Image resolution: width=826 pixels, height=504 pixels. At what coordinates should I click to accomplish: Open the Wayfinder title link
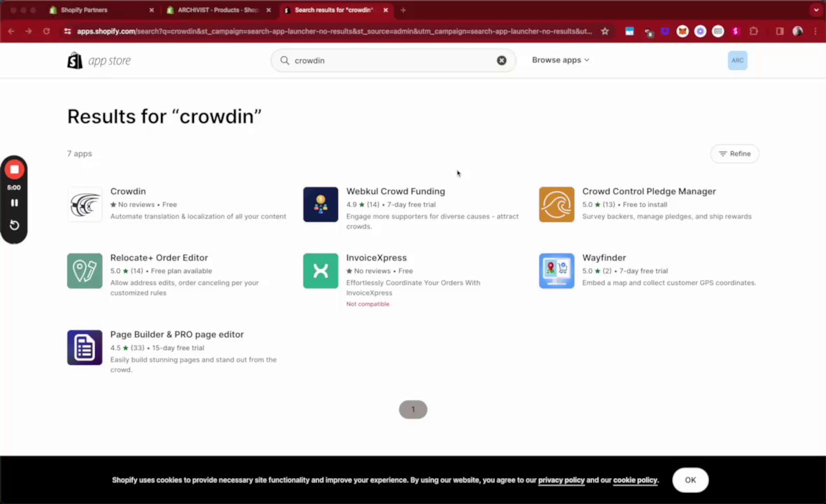[604, 258]
